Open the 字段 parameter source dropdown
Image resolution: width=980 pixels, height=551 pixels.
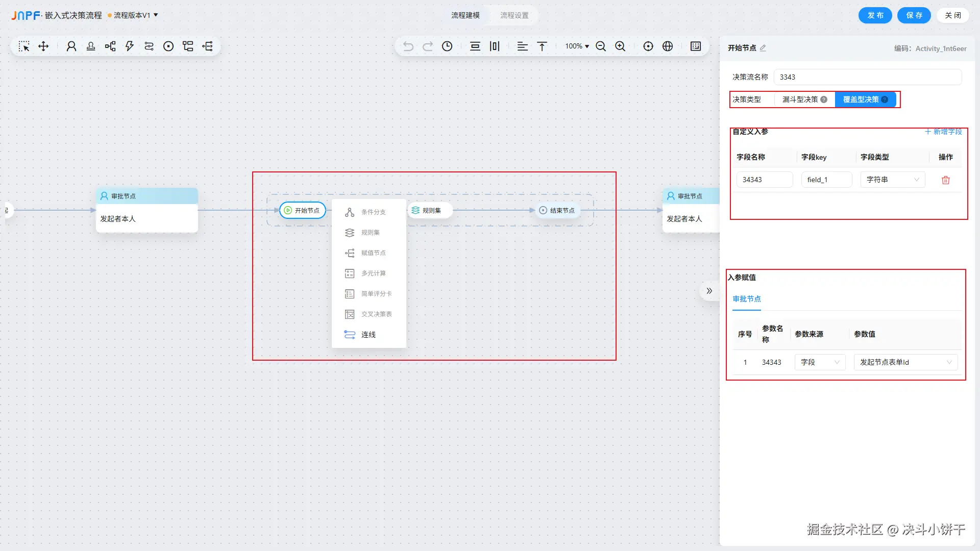click(x=820, y=362)
